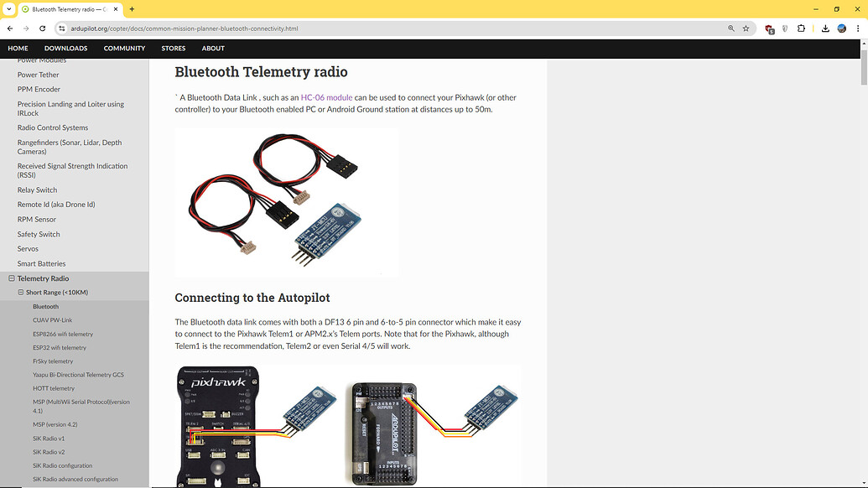Bookmark this page with the star icon
Image resolution: width=868 pixels, height=488 pixels.
pyautogui.click(x=746, y=28)
